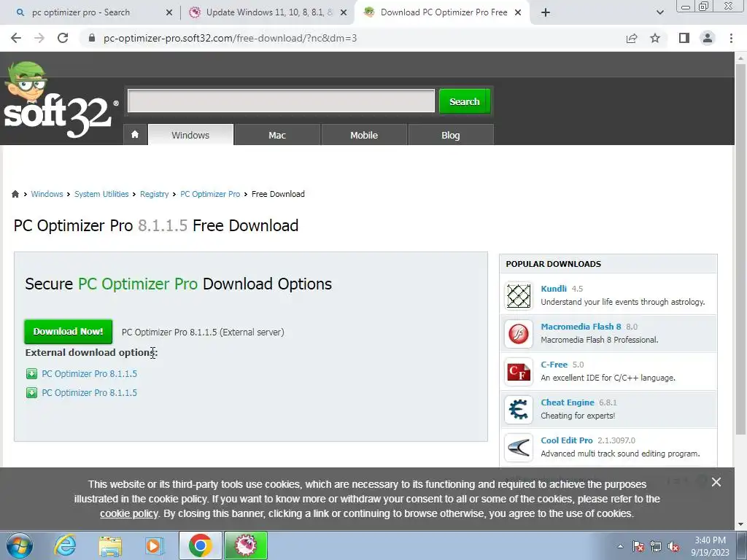747x560 pixels.
Task: Click the C-Free app icon
Action: click(519, 371)
